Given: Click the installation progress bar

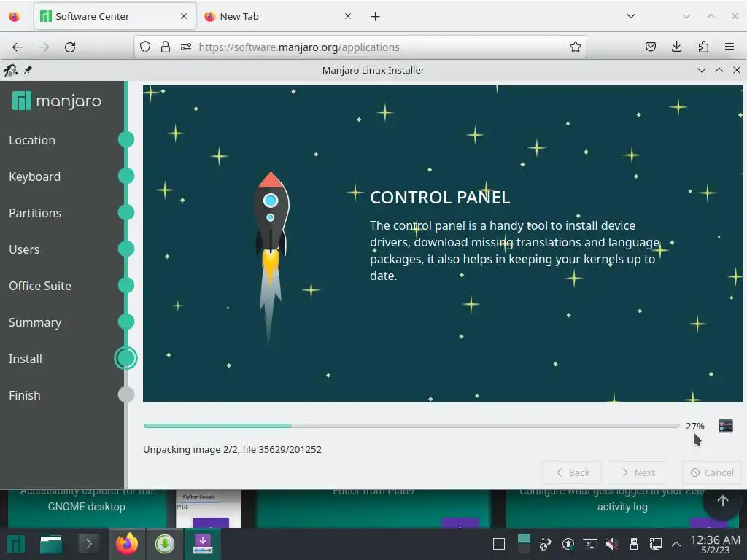Looking at the screenshot, I should (x=411, y=426).
